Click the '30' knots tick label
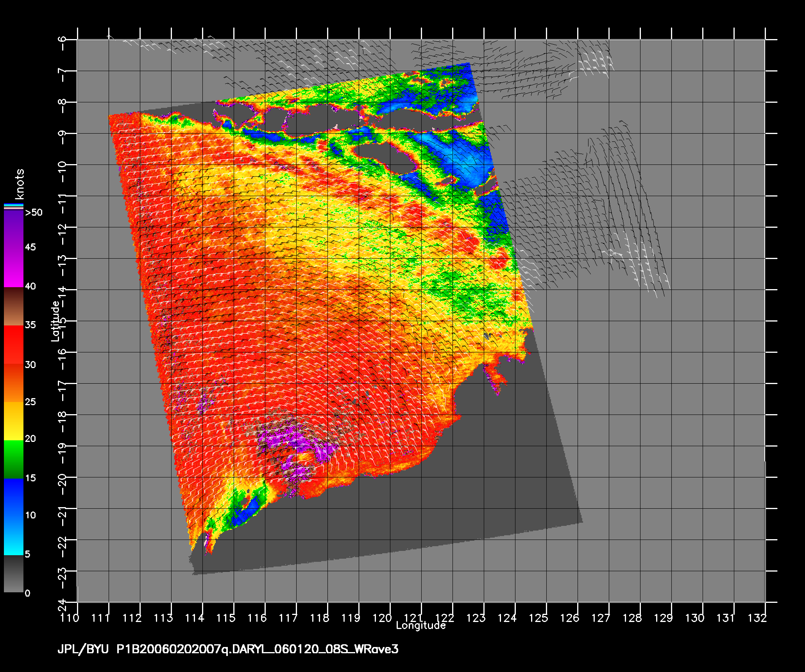The image size is (805, 672). pos(30,365)
